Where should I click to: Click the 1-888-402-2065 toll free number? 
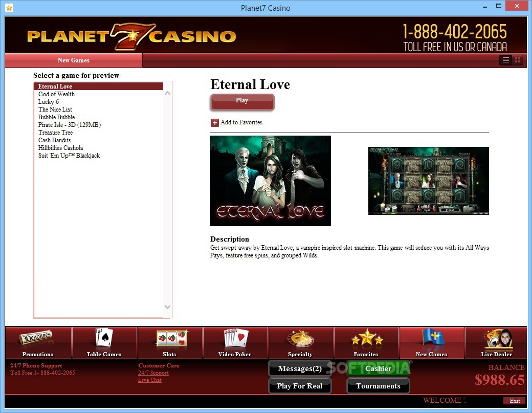pyautogui.click(x=455, y=32)
